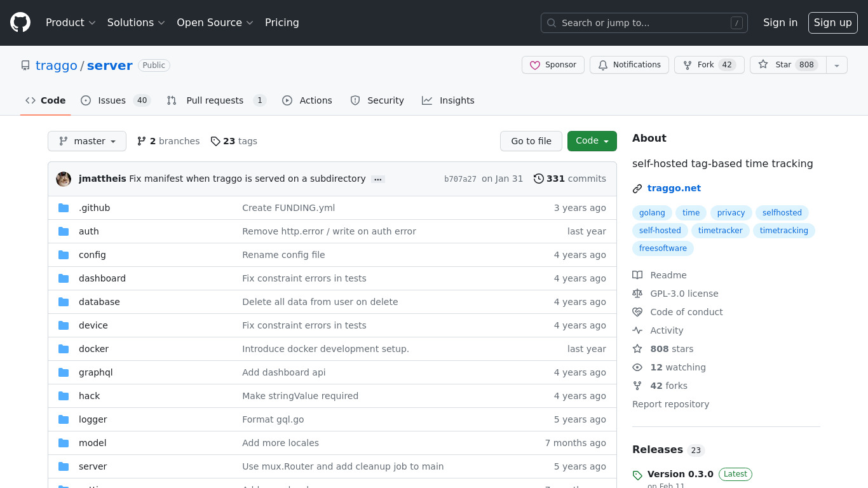
Task: Open the Pull requests tab
Action: click(216, 100)
